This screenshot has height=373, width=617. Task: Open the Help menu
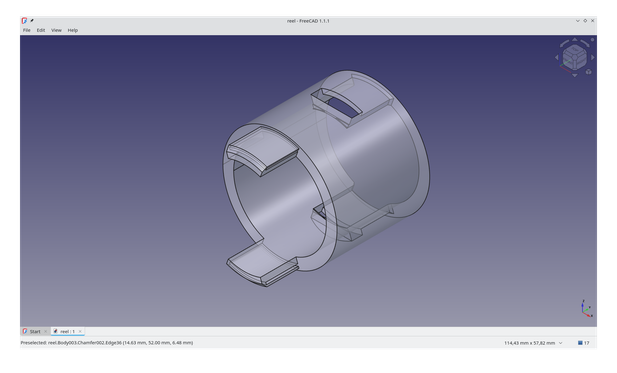73,30
